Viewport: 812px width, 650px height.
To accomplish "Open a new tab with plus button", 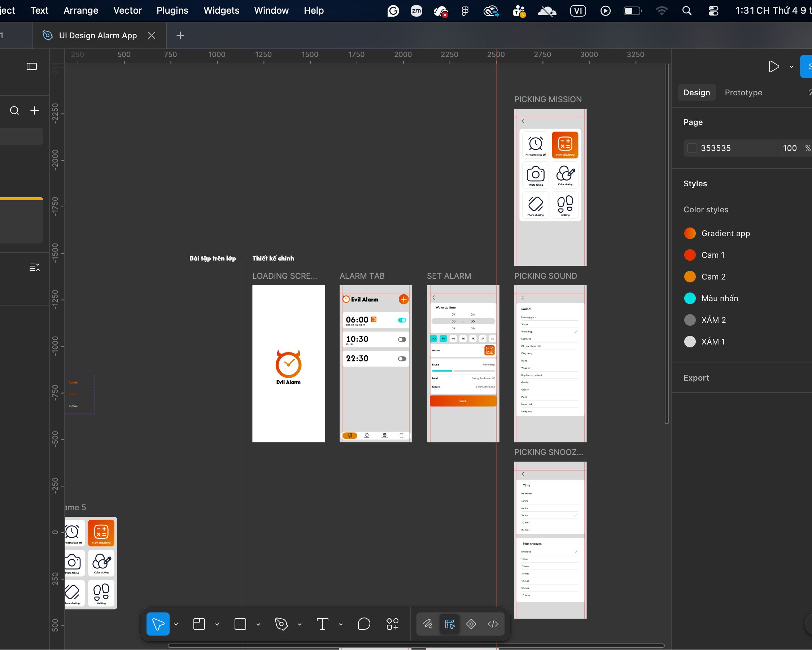I will pos(180,35).
